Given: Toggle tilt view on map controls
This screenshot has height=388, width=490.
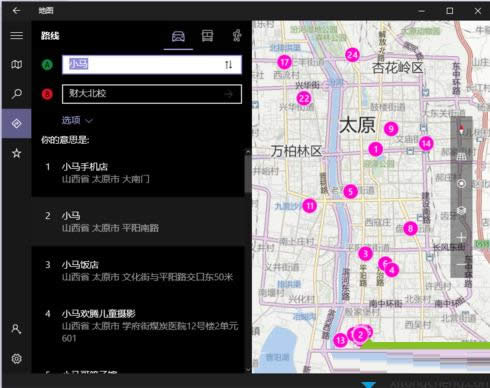Looking at the screenshot, I should point(461,157).
